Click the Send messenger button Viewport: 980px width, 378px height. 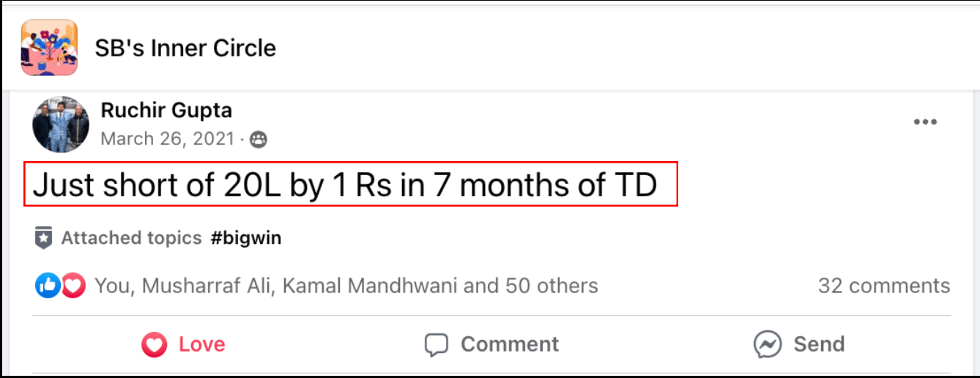point(798,344)
